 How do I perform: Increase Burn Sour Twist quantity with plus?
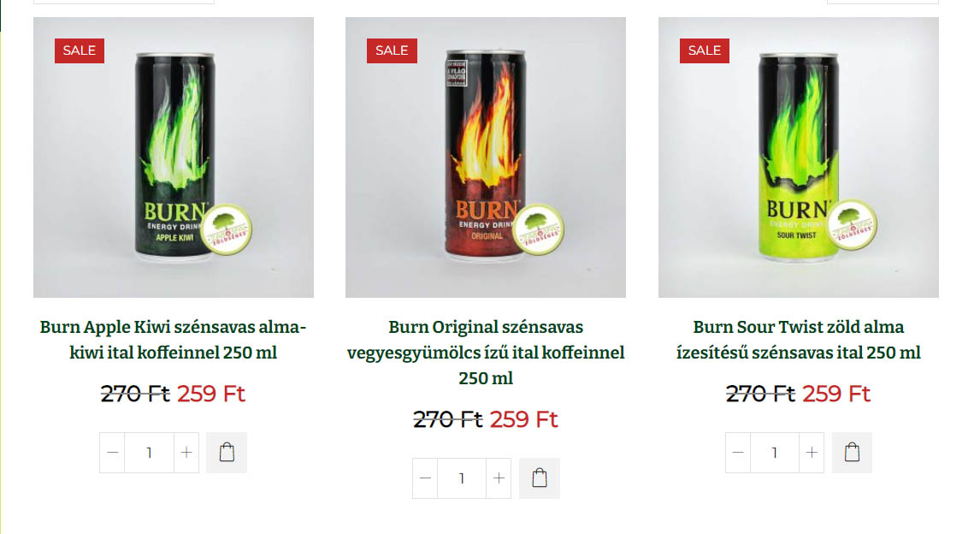click(x=812, y=452)
